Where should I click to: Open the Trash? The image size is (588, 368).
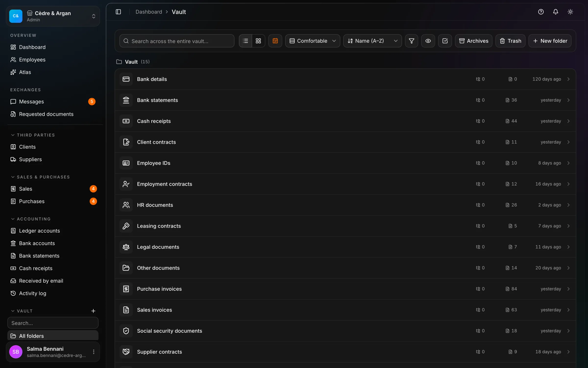tap(510, 41)
